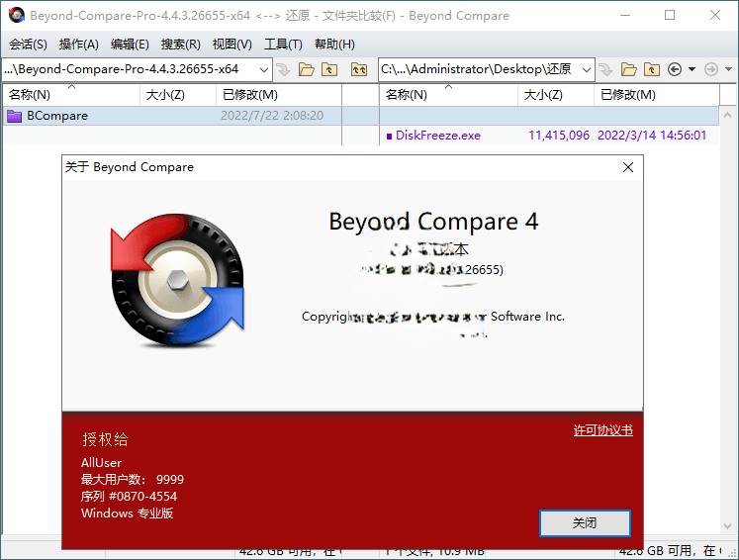Click the left pane parent folder icon
This screenshot has height=560, width=739.
[329, 70]
